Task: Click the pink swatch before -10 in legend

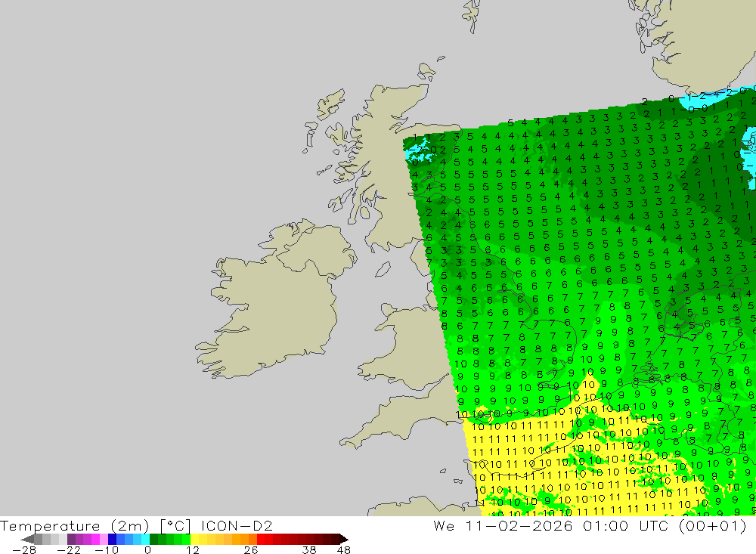Action: [x=104, y=539]
